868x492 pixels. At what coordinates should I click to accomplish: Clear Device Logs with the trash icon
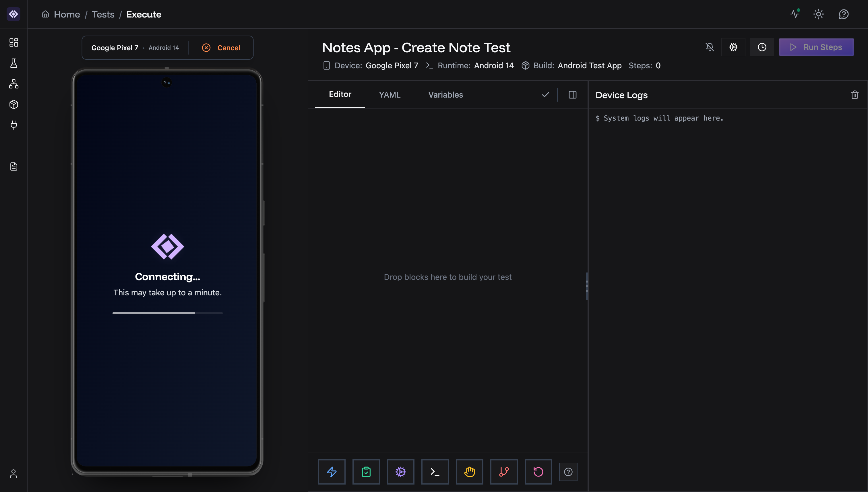[x=855, y=95]
